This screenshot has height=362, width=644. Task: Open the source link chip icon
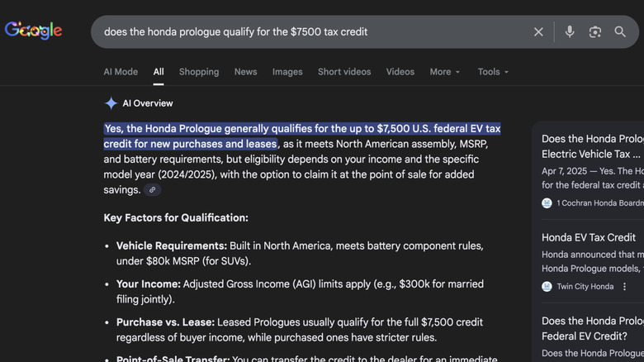152,190
